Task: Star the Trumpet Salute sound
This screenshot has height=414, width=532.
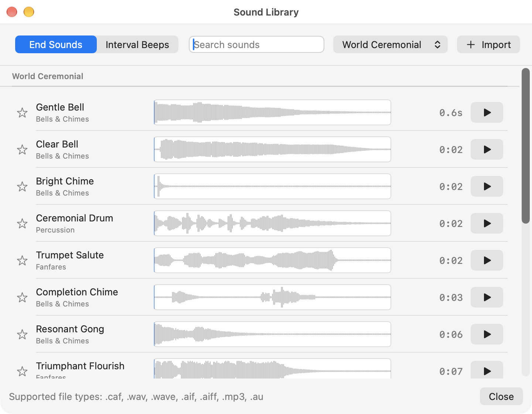Action: tap(22, 260)
